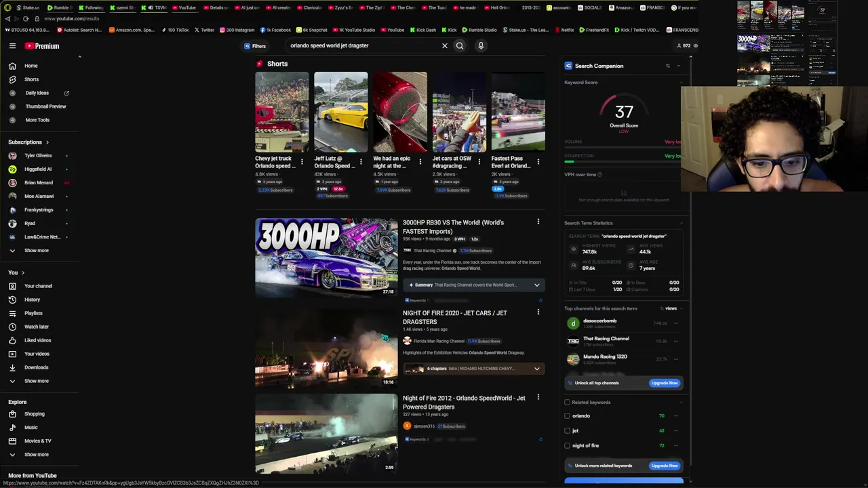Open Search Companion settings sliders icon
This screenshot has height=488, width=868.
point(667,66)
